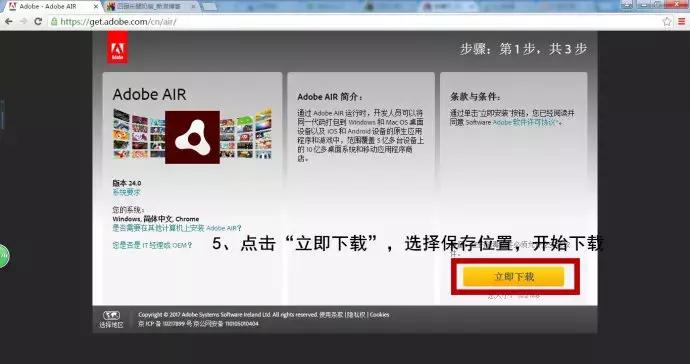
Task: Open the Cookies footer link
Action: click(x=379, y=315)
